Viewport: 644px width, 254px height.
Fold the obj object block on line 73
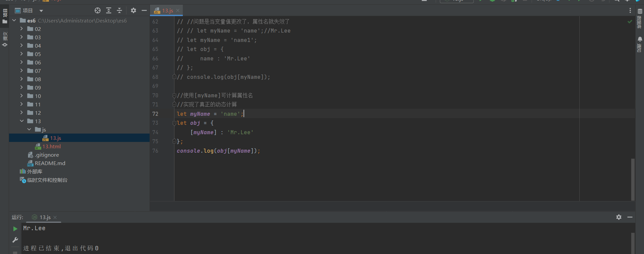pos(174,123)
